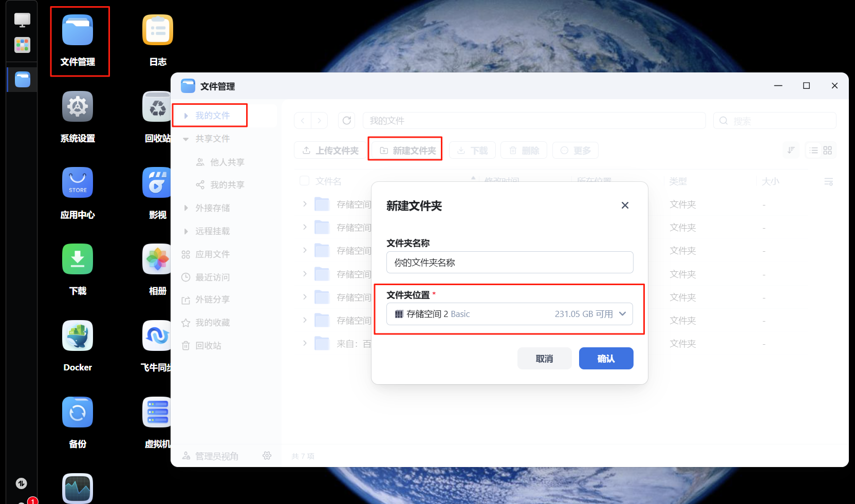Viewport: 855px width, 504px height.
Task: Open the desktop 回收站 icon beside 系统设置
Action: point(157,117)
